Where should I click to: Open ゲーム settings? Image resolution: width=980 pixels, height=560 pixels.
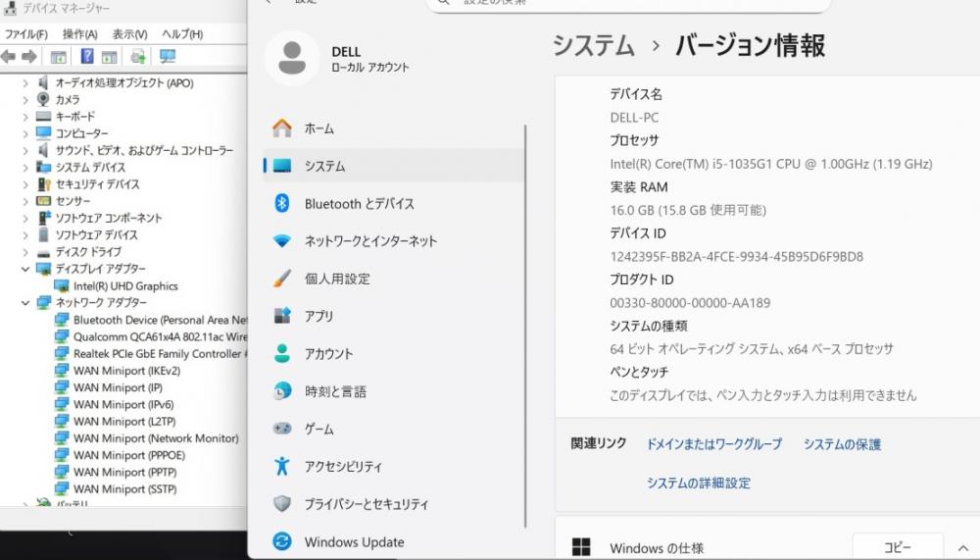coord(394,430)
